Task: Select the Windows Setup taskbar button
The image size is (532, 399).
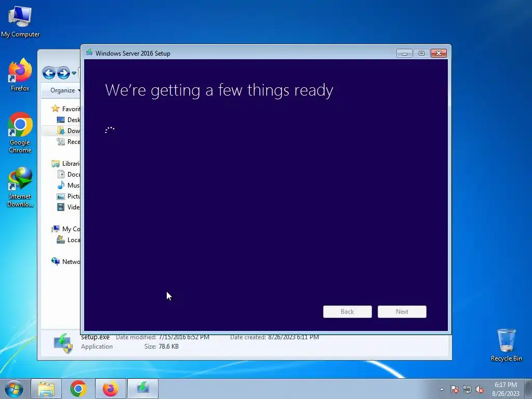Action: pyautogui.click(x=143, y=389)
